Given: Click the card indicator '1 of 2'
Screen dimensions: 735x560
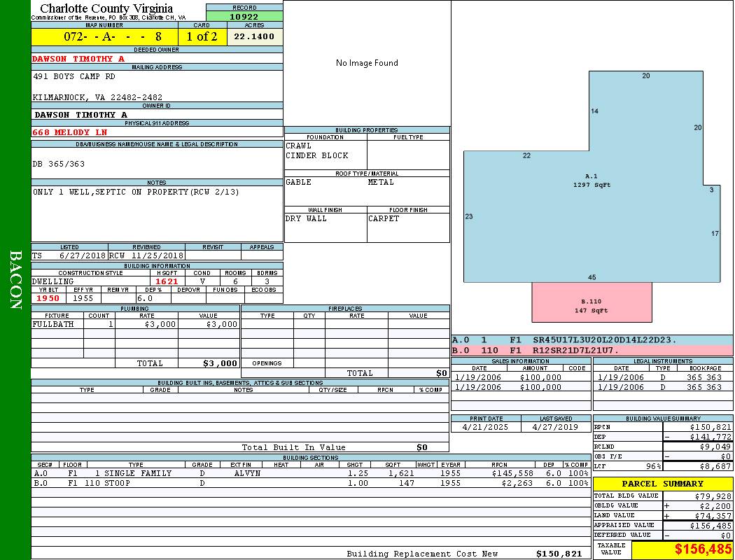Looking at the screenshot, I should point(202,36).
